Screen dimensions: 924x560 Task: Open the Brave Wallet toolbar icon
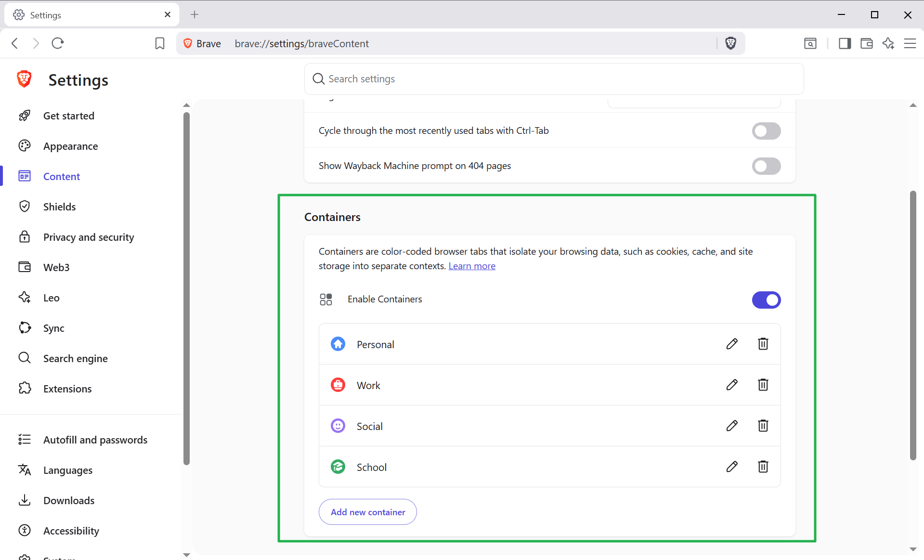(867, 43)
